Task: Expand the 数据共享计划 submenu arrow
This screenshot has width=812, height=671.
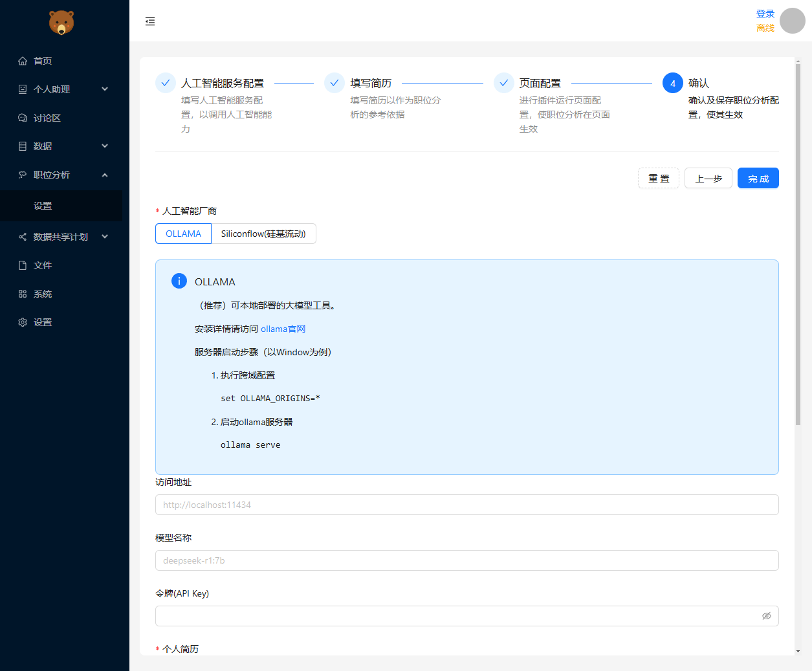Action: coord(105,237)
